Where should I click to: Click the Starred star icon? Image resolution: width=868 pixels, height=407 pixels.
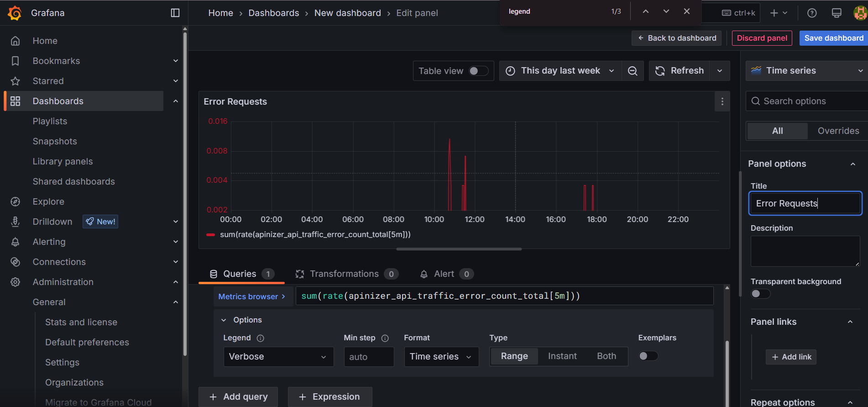15,81
